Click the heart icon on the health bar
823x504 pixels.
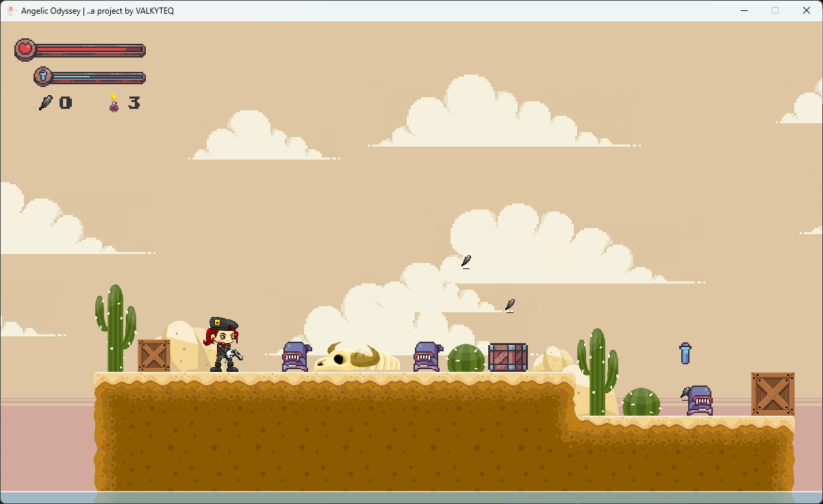tap(25, 49)
